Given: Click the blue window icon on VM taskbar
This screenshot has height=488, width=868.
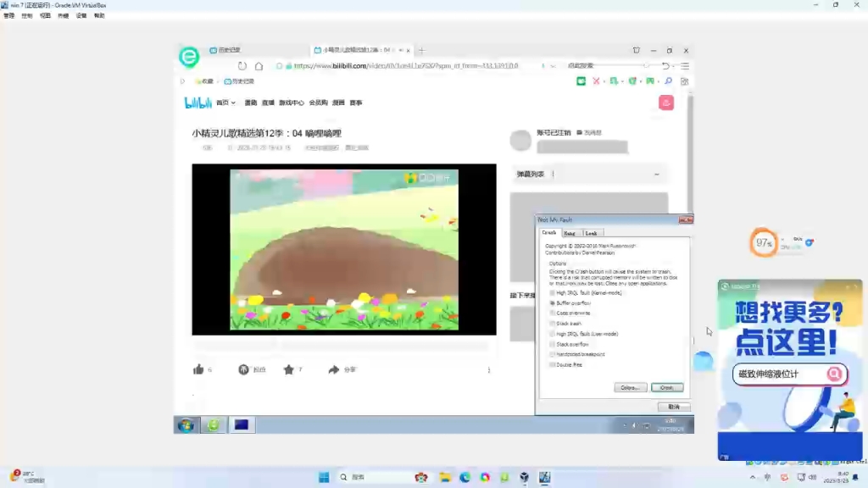Looking at the screenshot, I should [x=242, y=425].
